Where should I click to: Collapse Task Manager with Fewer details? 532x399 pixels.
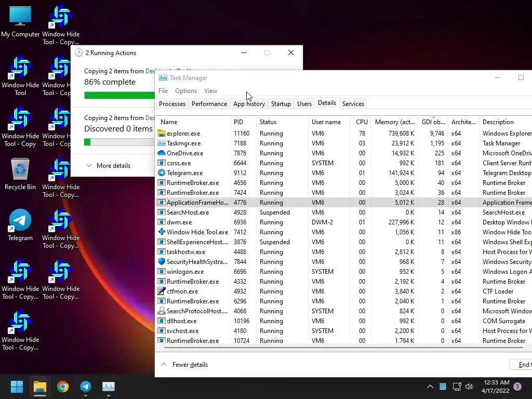click(x=184, y=364)
